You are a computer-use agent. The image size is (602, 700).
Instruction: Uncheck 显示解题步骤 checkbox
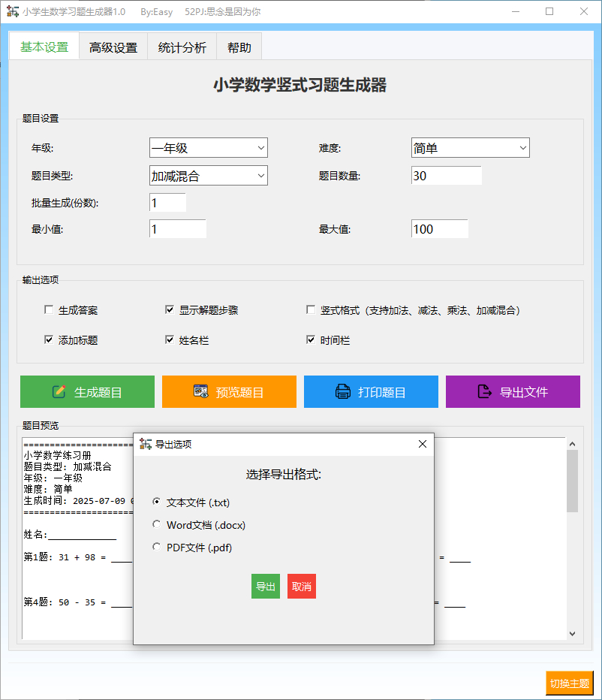[x=169, y=309]
